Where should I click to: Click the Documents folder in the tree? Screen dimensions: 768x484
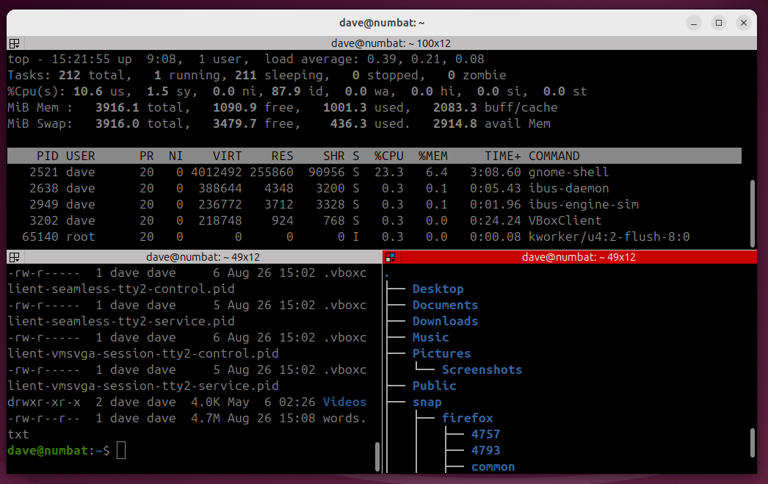[445, 305]
